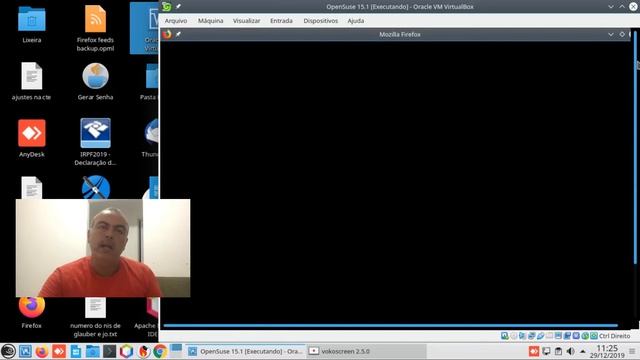
Task: Open the volume control in system tray
Action: coord(571,351)
